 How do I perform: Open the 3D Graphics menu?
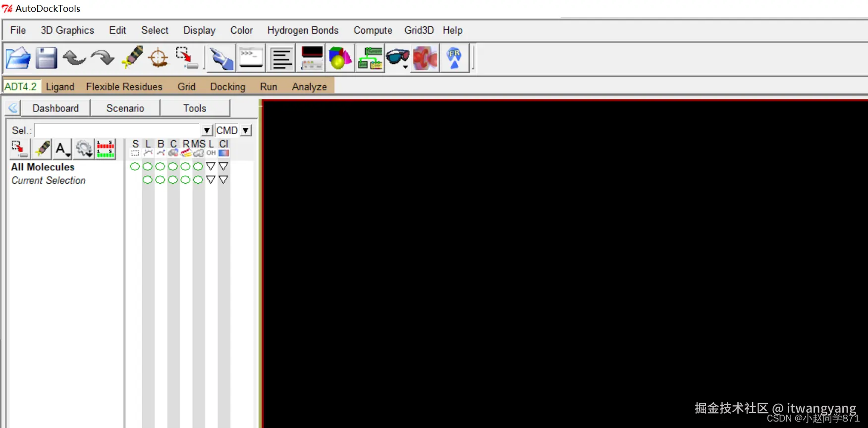(67, 30)
